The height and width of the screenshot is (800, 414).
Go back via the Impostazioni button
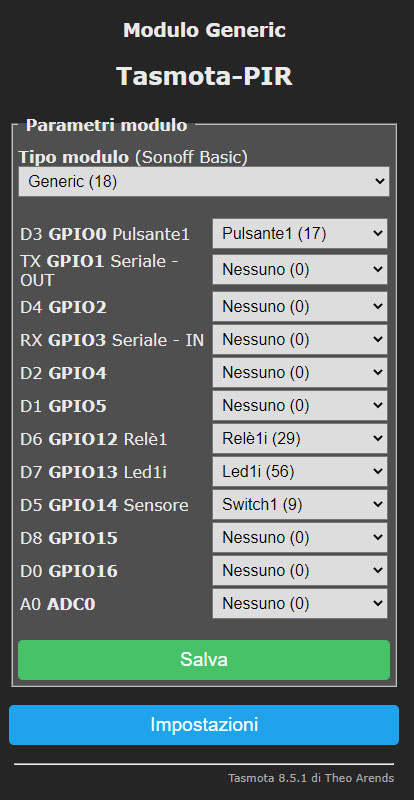click(204, 725)
